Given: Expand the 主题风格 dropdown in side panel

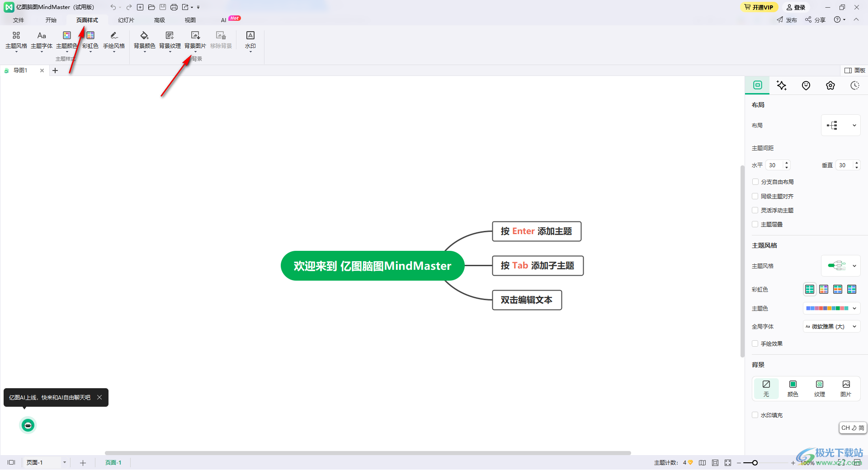Looking at the screenshot, I should pos(841,266).
